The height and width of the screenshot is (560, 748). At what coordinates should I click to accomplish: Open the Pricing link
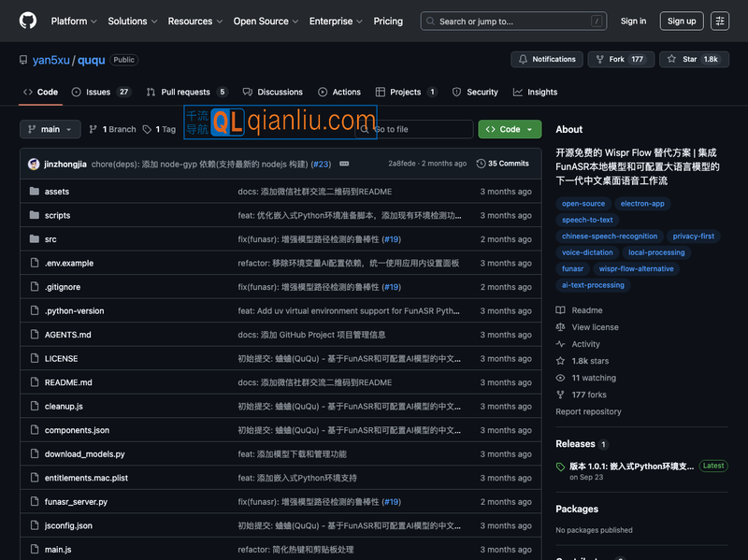[x=388, y=21]
